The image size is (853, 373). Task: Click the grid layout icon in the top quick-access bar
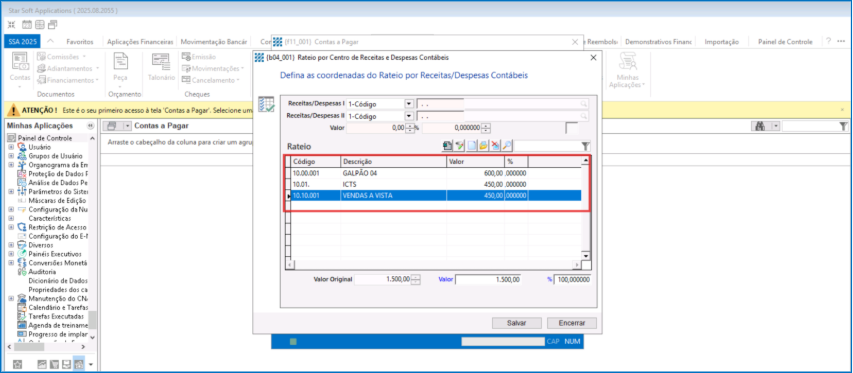(40, 24)
